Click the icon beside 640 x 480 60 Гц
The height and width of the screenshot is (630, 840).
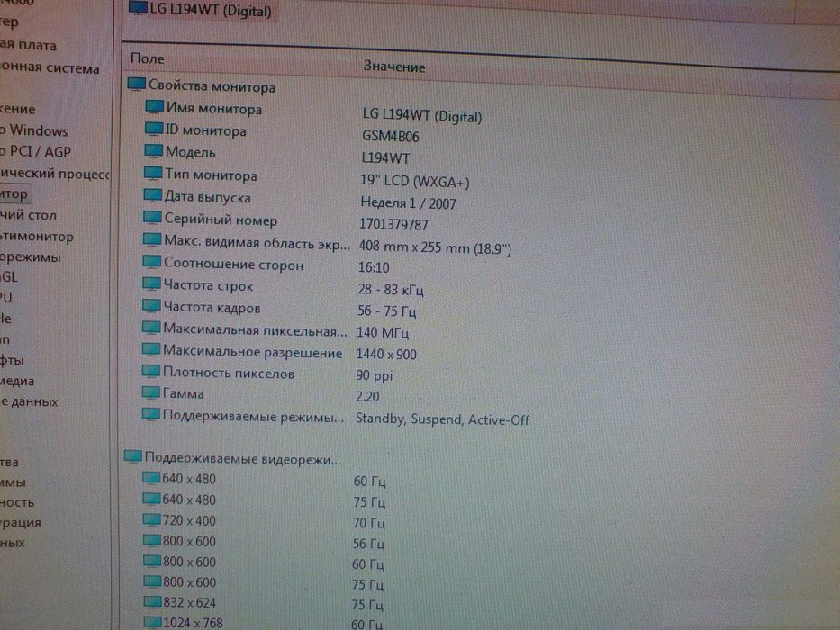tap(151, 477)
